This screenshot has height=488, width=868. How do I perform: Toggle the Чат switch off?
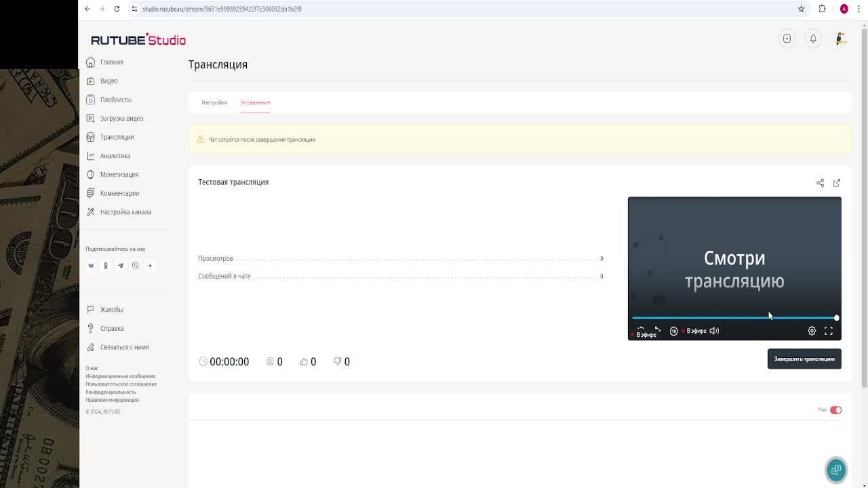click(835, 410)
